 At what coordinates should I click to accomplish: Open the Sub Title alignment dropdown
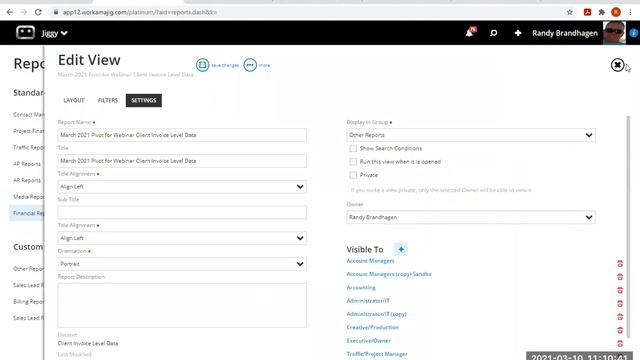(x=182, y=238)
